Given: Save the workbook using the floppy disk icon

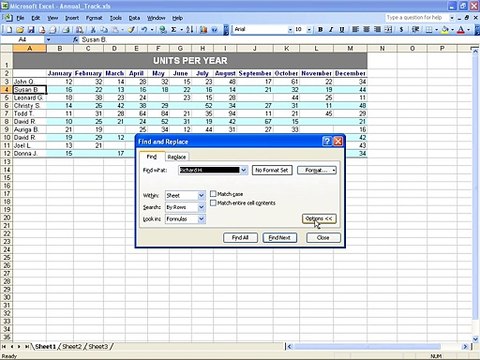Looking at the screenshot, I should pos(31,30).
